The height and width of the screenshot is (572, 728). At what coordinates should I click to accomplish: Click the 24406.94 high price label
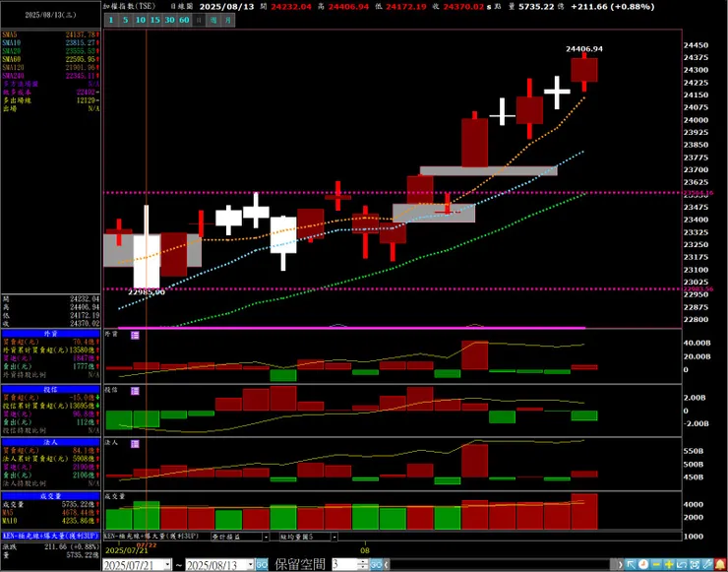tap(584, 49)
